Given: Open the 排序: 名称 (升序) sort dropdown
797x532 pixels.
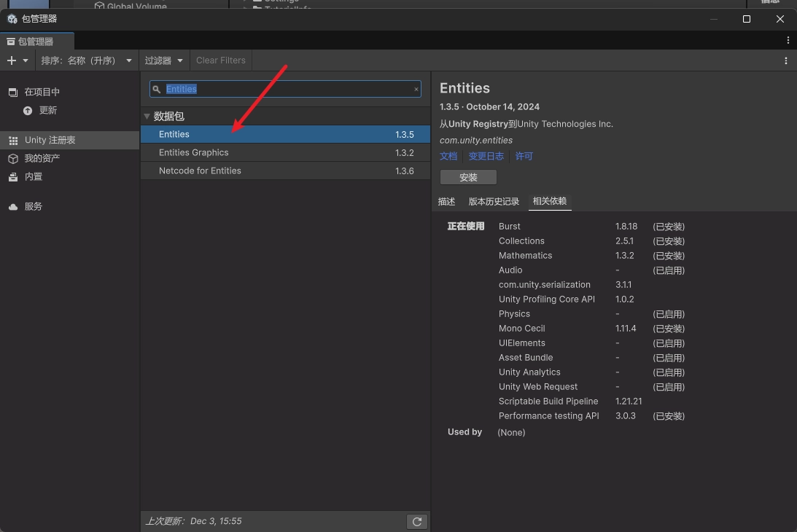Looking at the screenshot, I should (87, 60).
